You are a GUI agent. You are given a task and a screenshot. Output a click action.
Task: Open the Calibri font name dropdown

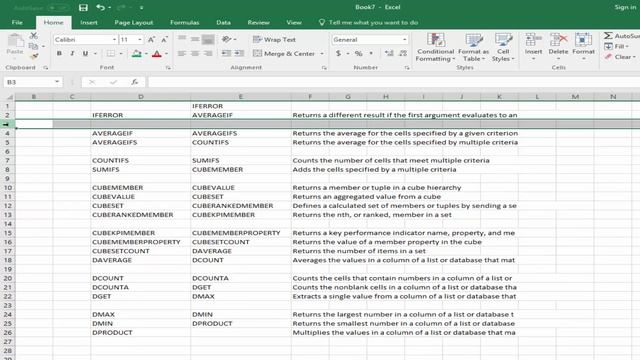(114, 40)
